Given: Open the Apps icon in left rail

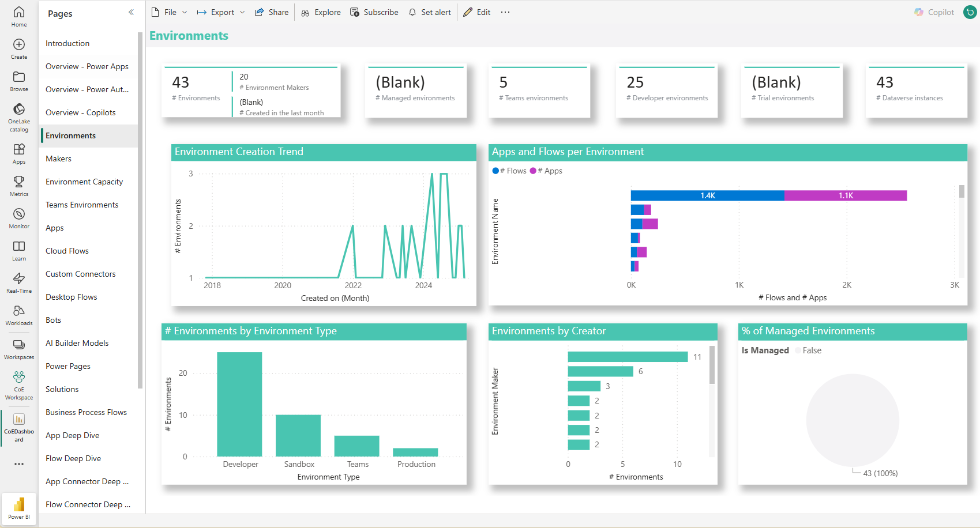Looking at the screenshot, I should pyautogui.click(x=19, y=149).
